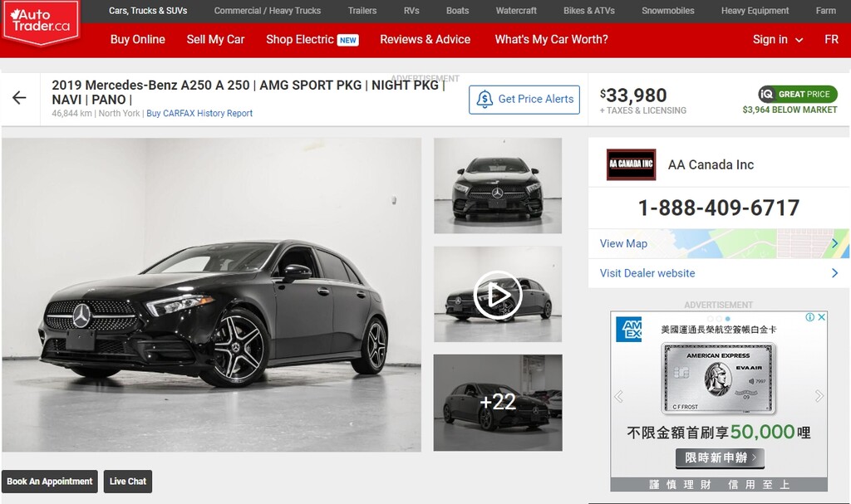Open Shop Electric section
The width and height of the screenshot is (851, 504).
pos(299,40)
